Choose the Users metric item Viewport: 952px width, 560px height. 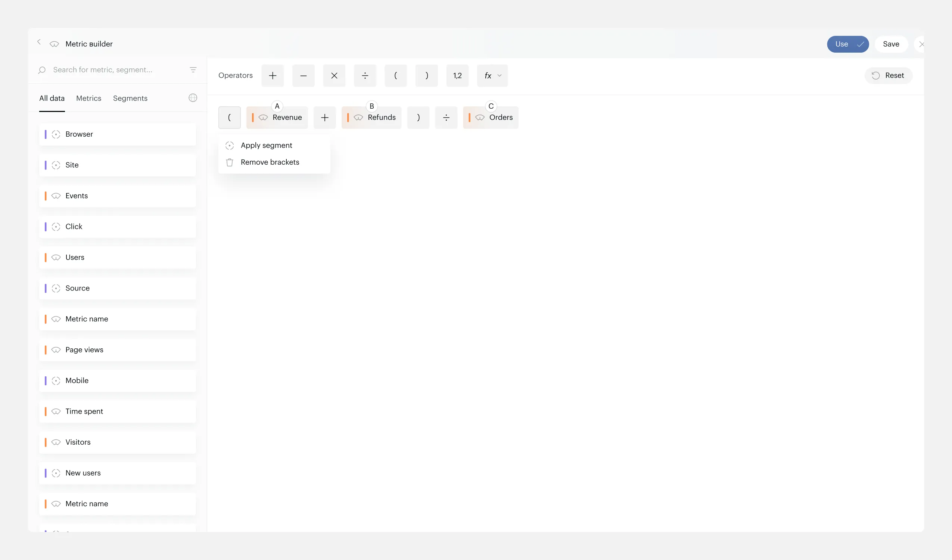pos(118,257)
